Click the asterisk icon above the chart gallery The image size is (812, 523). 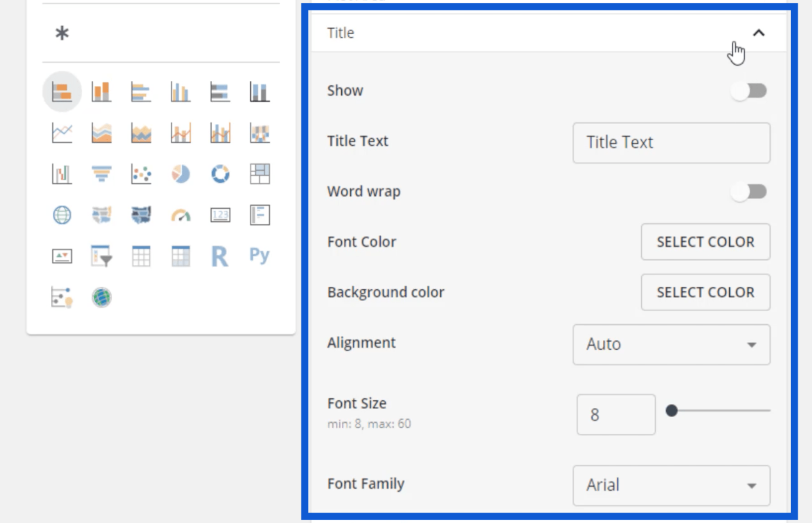pyautogui.click(x=62, y=33)
